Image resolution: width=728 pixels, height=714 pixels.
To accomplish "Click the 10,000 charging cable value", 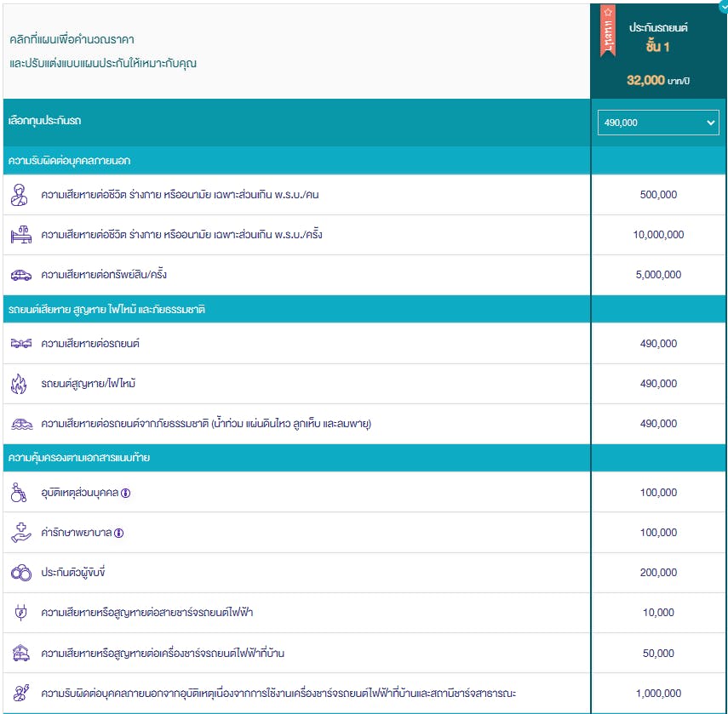I will point(658,613).
